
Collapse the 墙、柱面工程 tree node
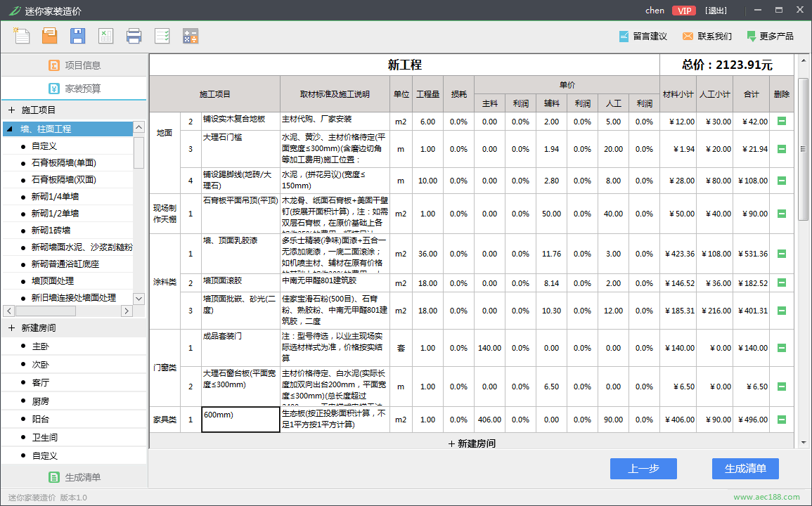pyautogui.click(x=9, y=129)
